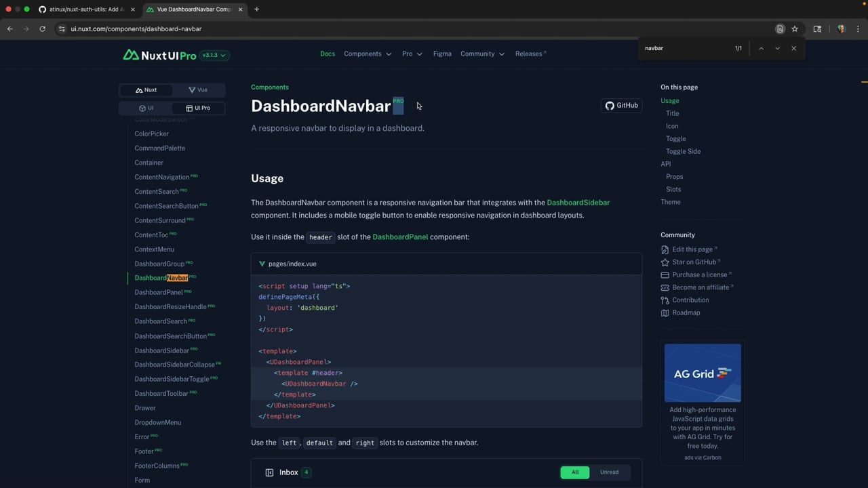This screenshot has height=488, width=868.
Task: Open the side panel browser icon
Action: click(817, 29)
